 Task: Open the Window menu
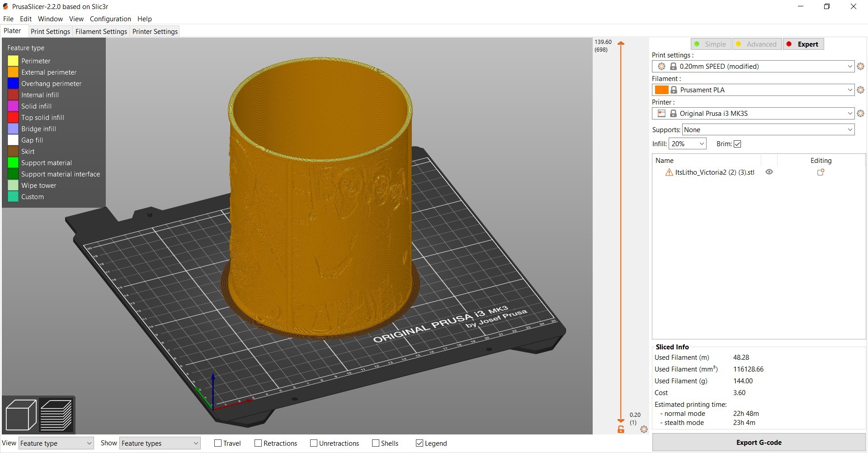pyautogui.click(x=50, y=19)
